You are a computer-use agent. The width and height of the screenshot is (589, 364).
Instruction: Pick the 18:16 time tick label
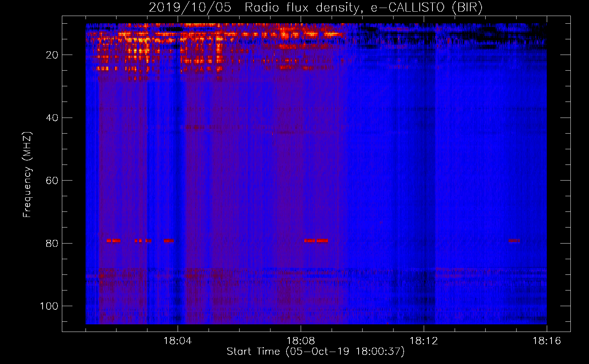(x=547, y=341)
